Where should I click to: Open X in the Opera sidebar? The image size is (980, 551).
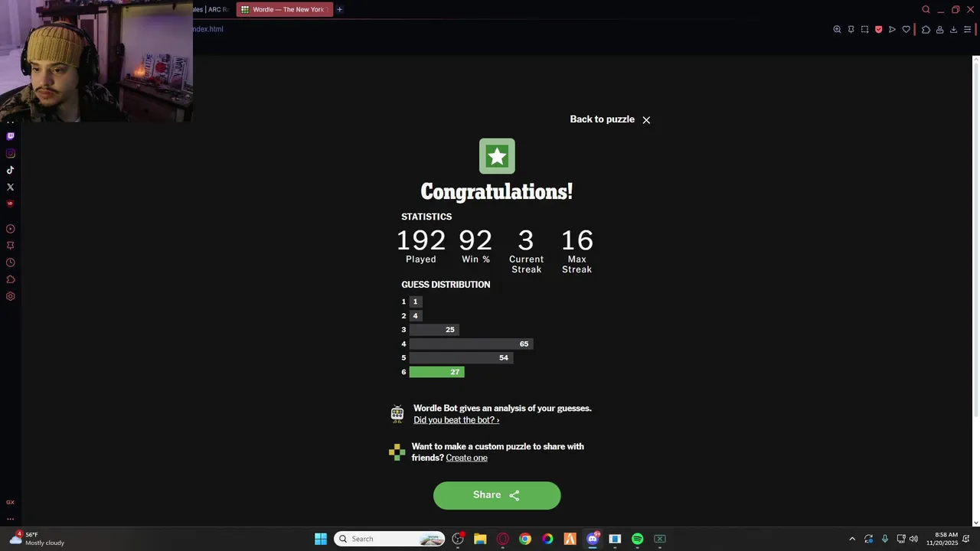(10, 187)
